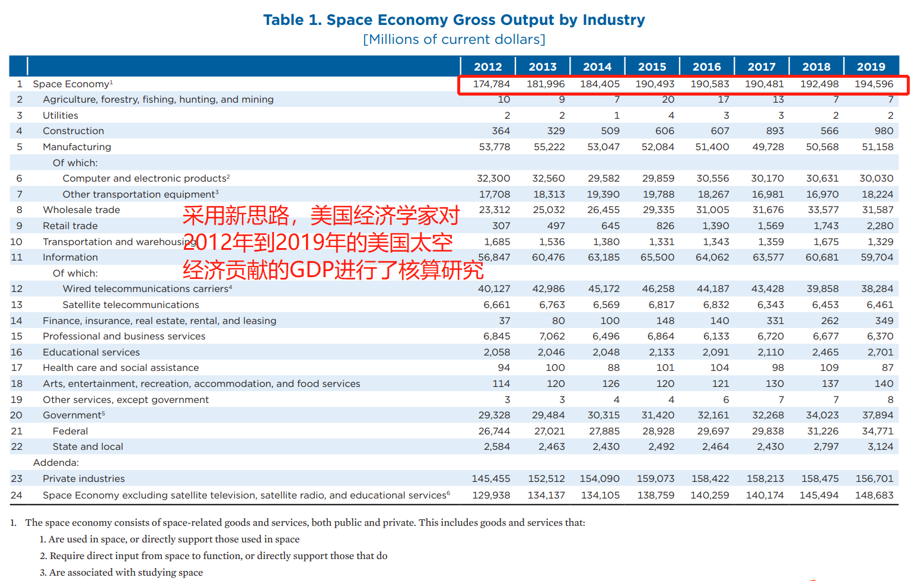Viewport: 924px width, 581px height.
Task: Click the Information 2015 value 65,500
Action: (657, 257)
